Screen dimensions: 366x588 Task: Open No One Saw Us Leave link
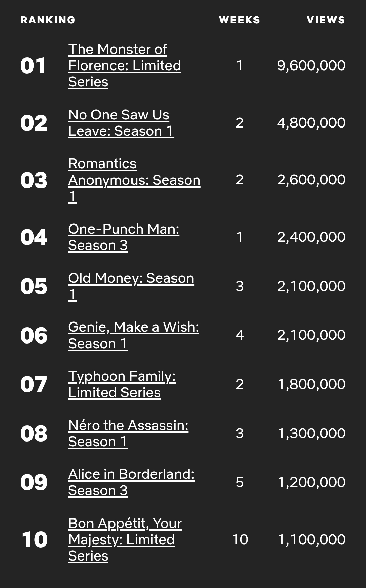121,123
